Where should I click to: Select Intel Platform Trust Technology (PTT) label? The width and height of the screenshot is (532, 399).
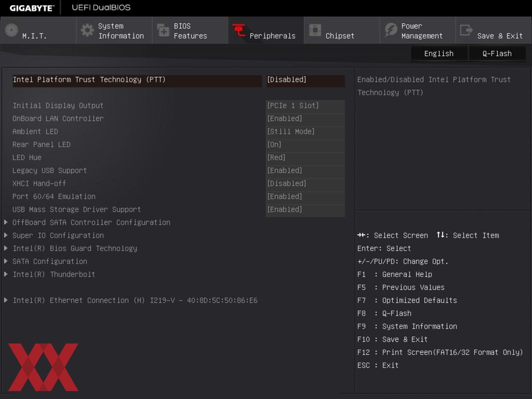tap(89, 80)
